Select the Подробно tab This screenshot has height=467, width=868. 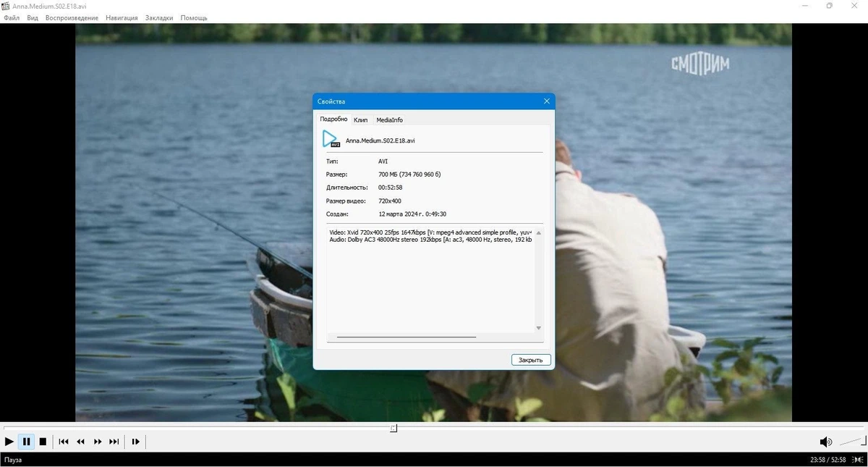pos(333,119)
